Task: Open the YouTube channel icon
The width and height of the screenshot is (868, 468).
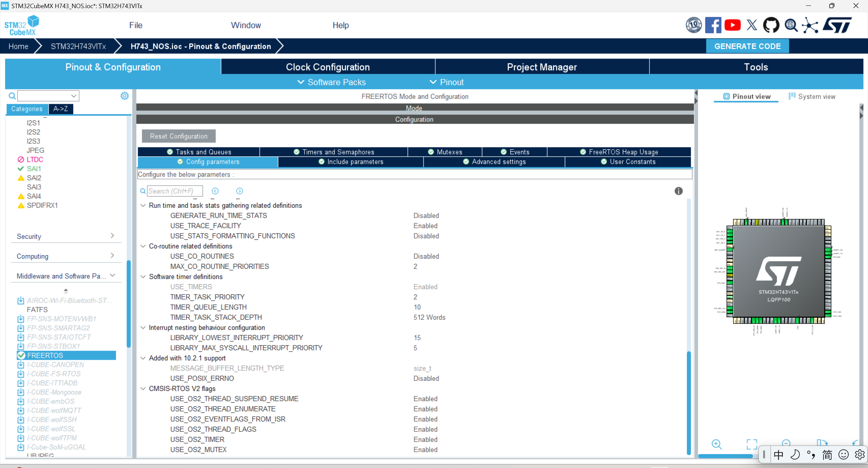Action: pyautogui.click(x=732, y=25)
